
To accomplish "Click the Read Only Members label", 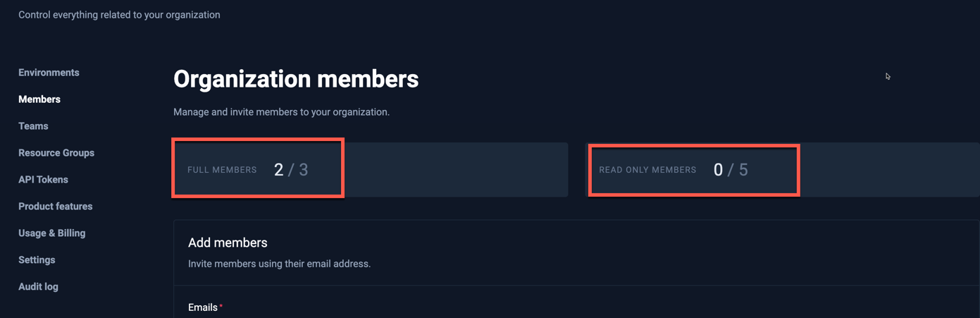I will click(x=647, y=170).
